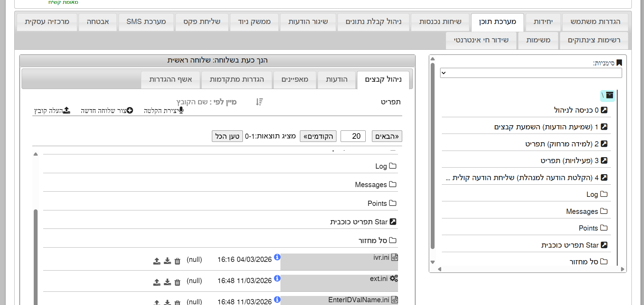Click the bookmark icon beside סימניות
The image size is (644, 305).
pyautogui.click(x=619, y=63)
